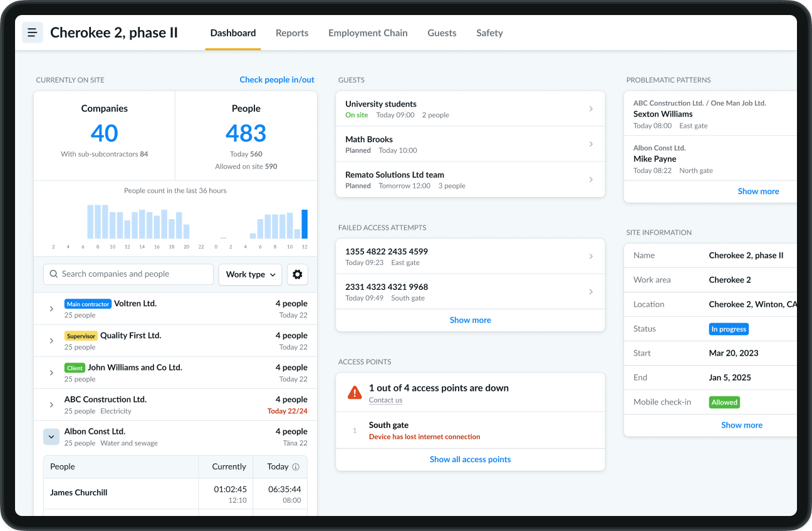Click the South gate access point row

pyautogui.click(x=471, y=430)
